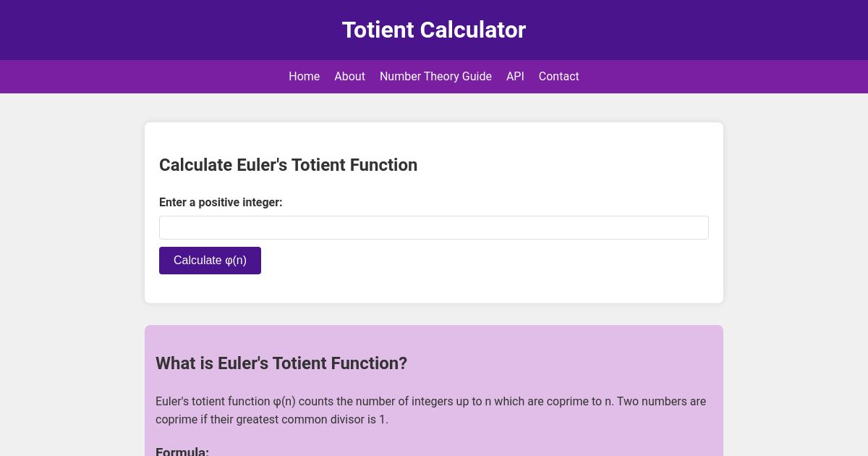
Task: Click the Calculate φ(n) button
Action: 210,260
